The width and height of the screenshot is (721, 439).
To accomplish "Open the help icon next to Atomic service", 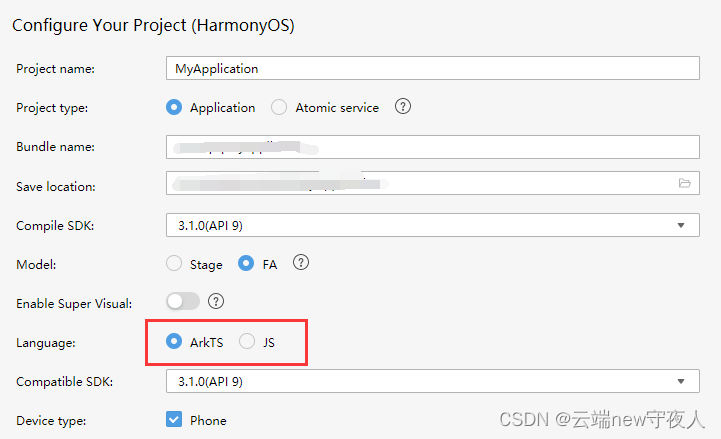I will tap(403, 107).
